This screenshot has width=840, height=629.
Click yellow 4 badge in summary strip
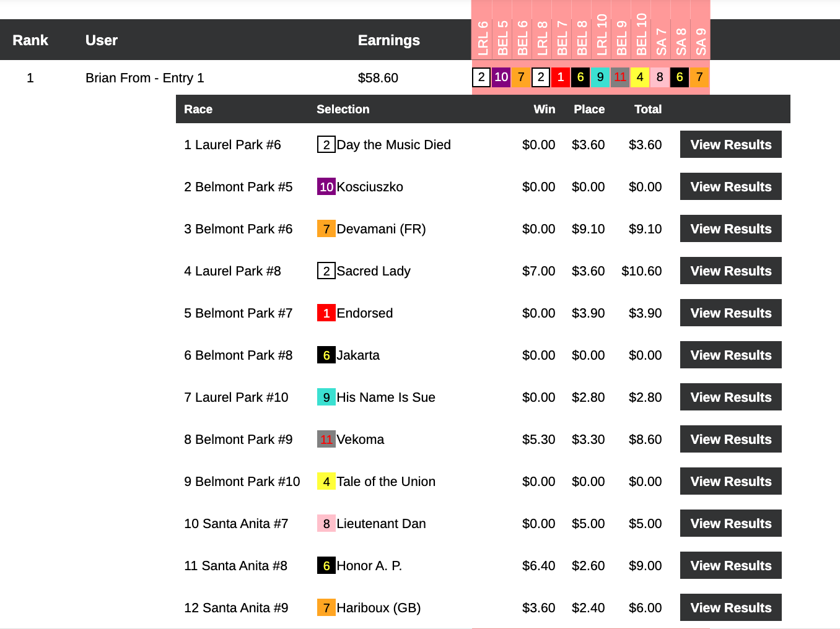click(640, 77)
